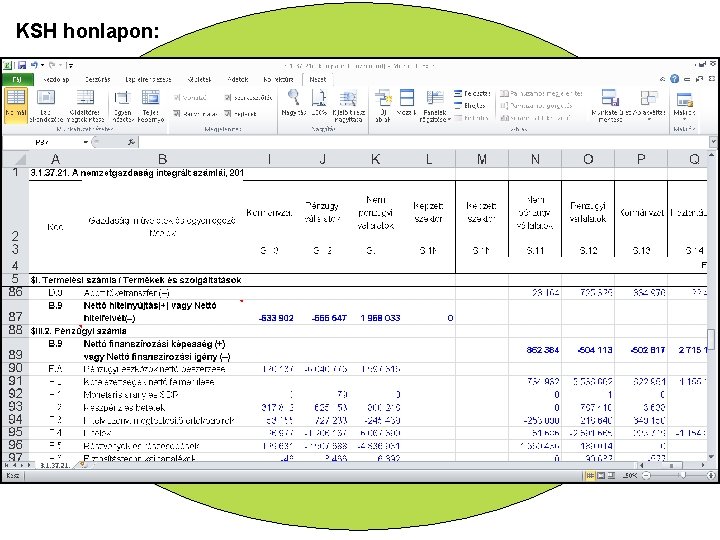The width and height of the screenshot is (720, 540).
Task: Click the Redo arrow in quick access toolbar
Action: coord(52,66)
